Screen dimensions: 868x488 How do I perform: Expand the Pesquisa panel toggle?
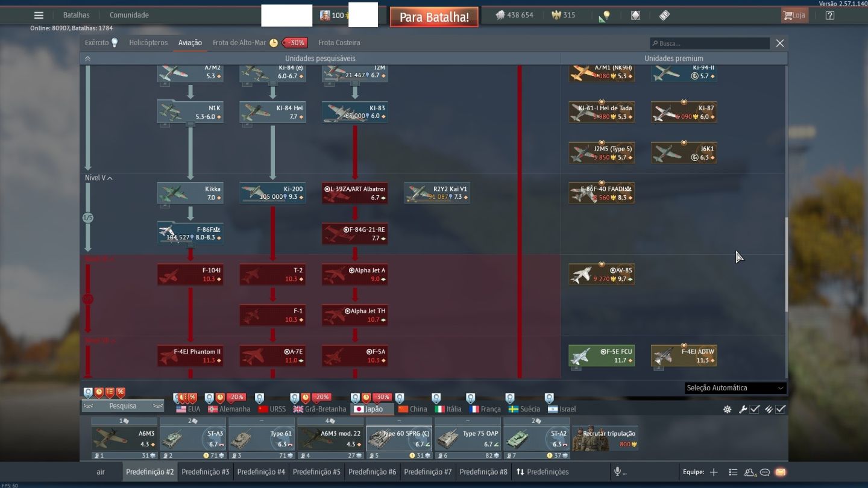pos(123,406)
